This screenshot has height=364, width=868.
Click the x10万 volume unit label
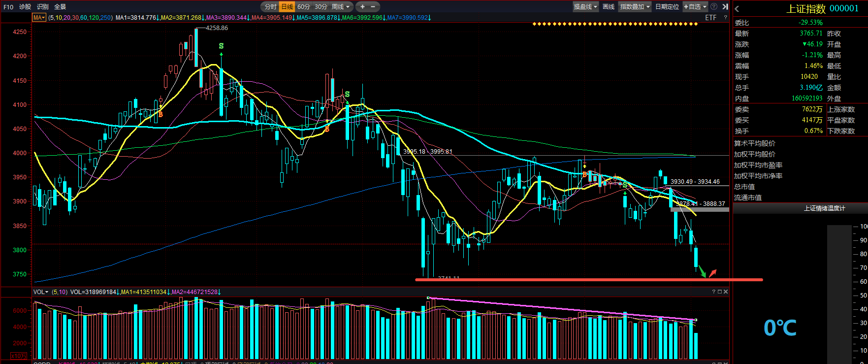pos(20,356)
